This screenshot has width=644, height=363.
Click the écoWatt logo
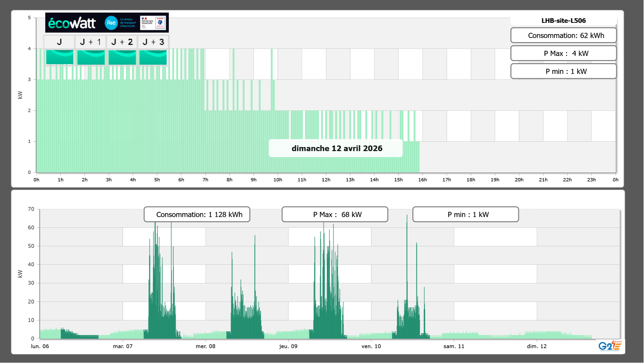click(72, 23)
